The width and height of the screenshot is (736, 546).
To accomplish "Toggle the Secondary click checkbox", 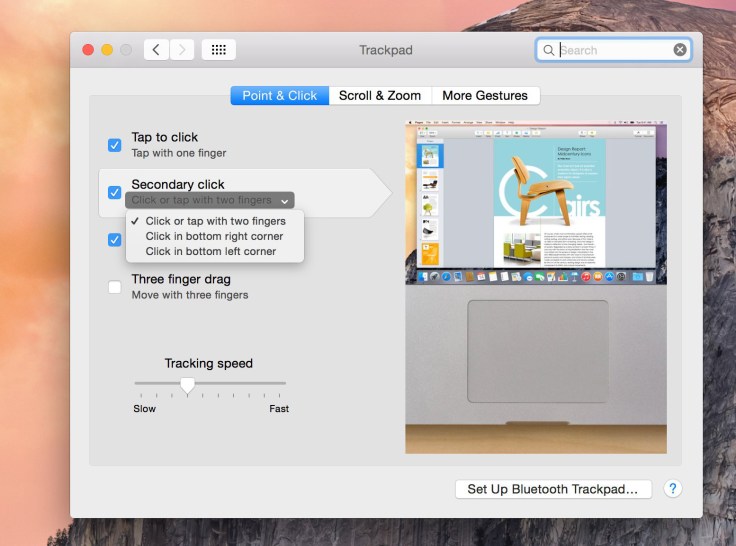I will (x=115, y=192).
